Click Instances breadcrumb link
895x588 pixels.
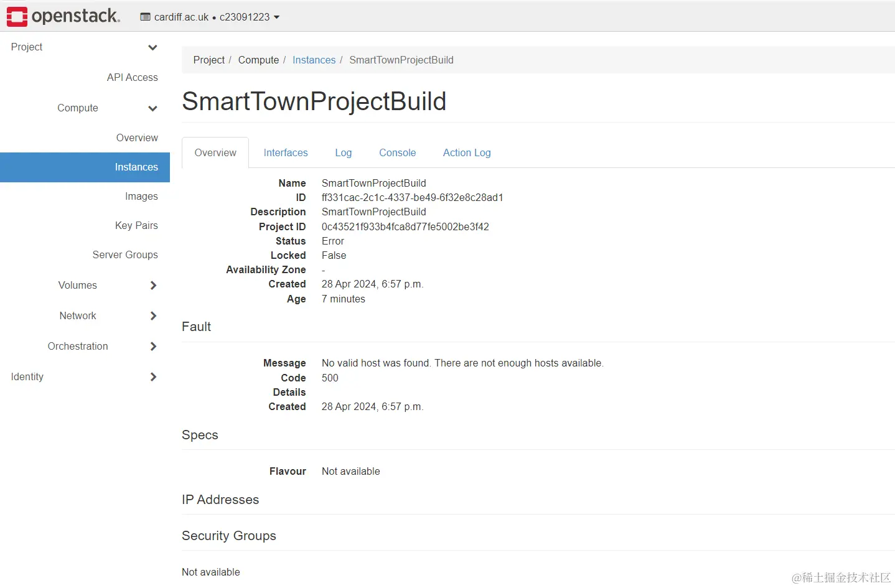click(x=314, y=60)
